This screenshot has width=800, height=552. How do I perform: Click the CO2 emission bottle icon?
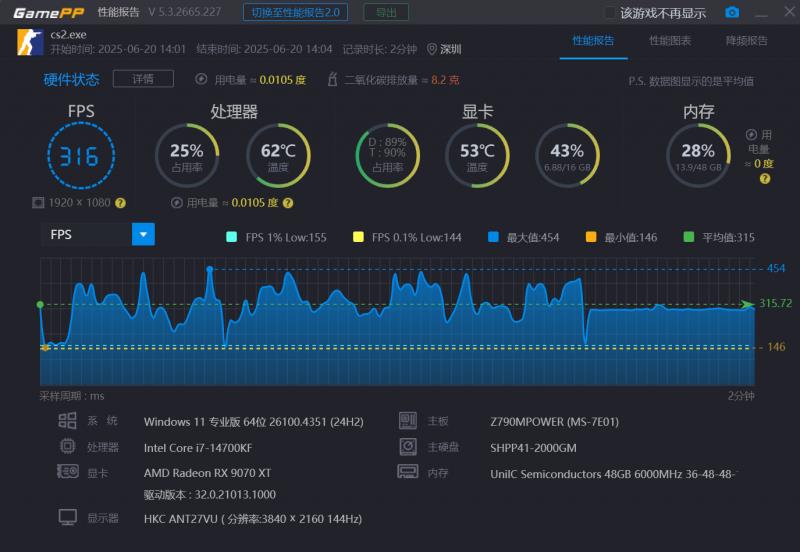[x=332, y=79]
